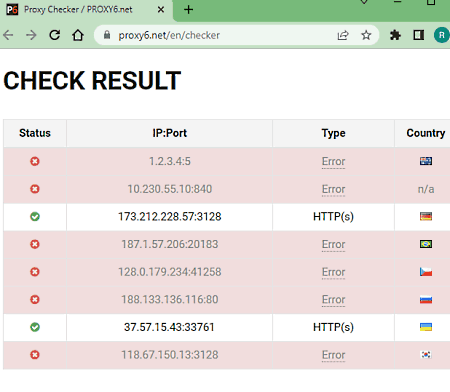The image size is (450, 392).
Task: Close the Proxy Checker tab
Action: [x=161, y=10]
